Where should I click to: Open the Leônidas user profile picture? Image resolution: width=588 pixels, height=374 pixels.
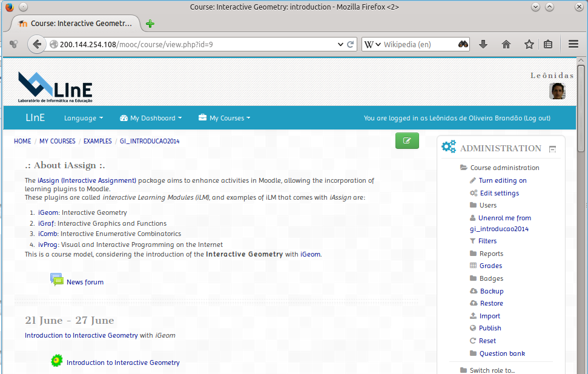(557, 91)
